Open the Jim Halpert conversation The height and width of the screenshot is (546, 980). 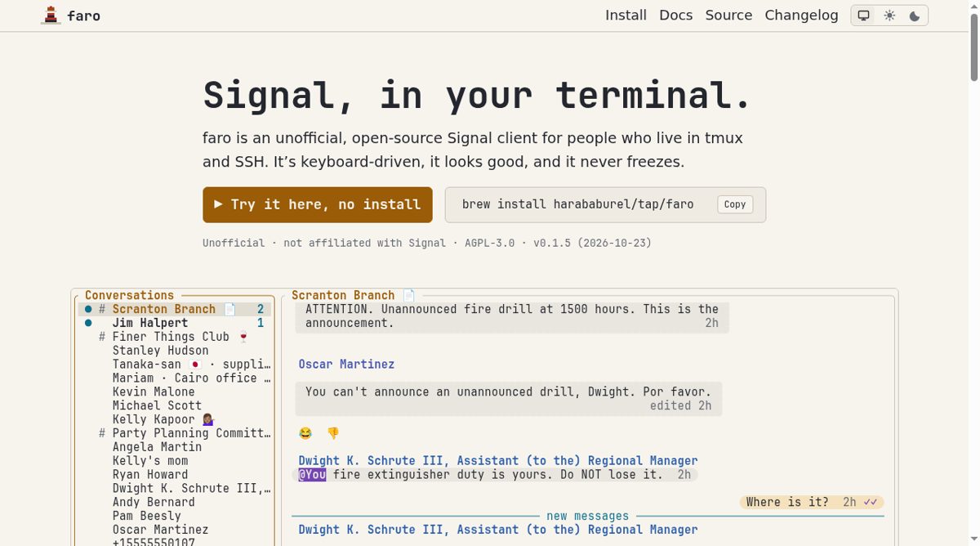tap(176, 323)
